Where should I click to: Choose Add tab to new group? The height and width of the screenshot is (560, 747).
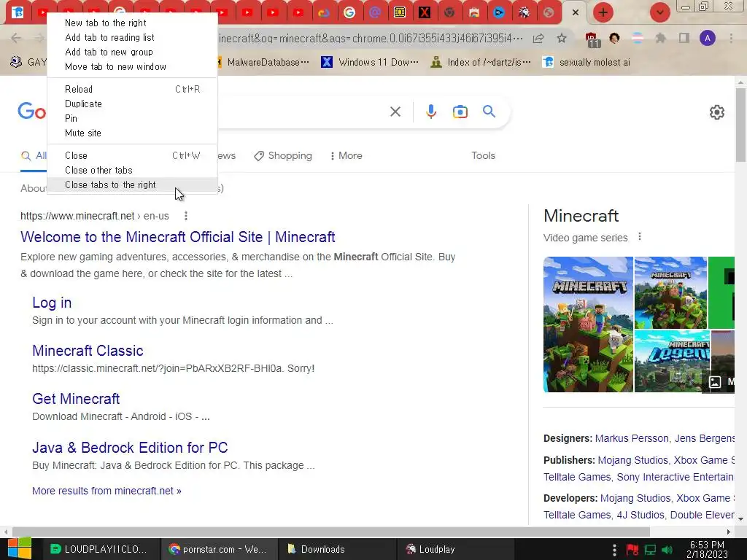pos(132,52)
